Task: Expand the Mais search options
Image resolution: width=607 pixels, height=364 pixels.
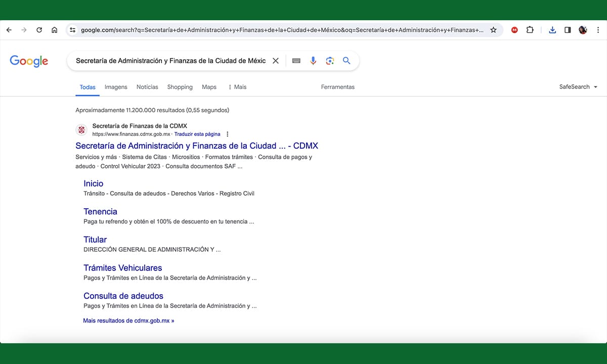Action: pyautogui.click(x=237, y=87)
